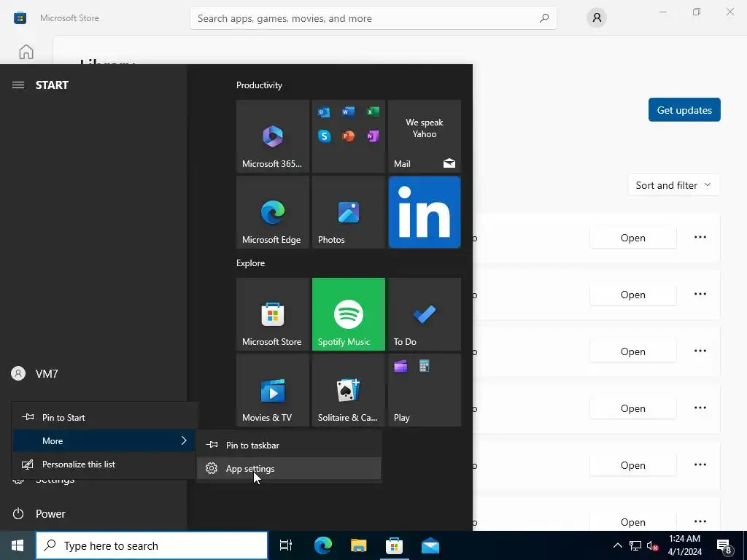Open the Mail live tile

tap(425, 136)
